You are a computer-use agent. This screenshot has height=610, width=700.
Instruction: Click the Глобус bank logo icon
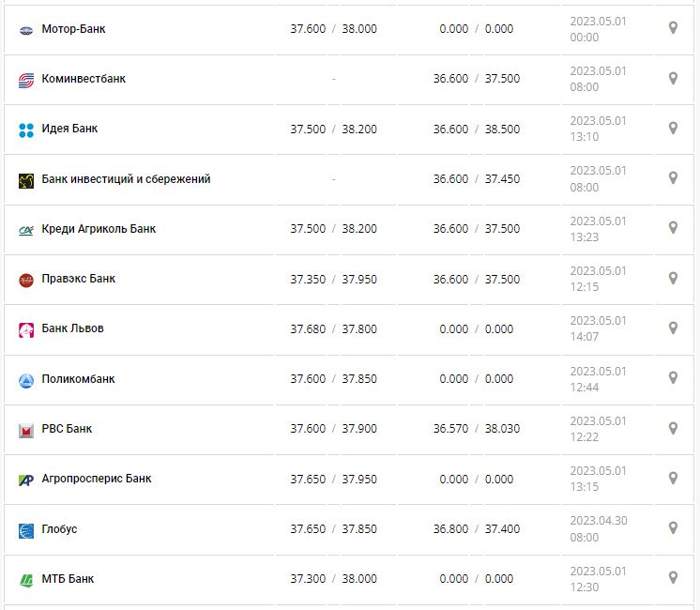tap(26, 530)
